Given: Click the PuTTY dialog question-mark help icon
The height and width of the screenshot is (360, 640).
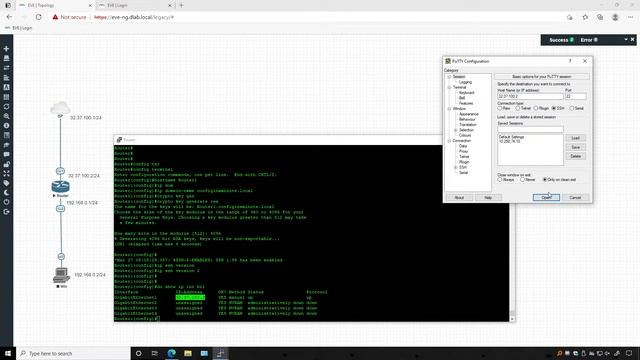Looking at the screenshot, I should pyautogui.click(x=570, y=61).
